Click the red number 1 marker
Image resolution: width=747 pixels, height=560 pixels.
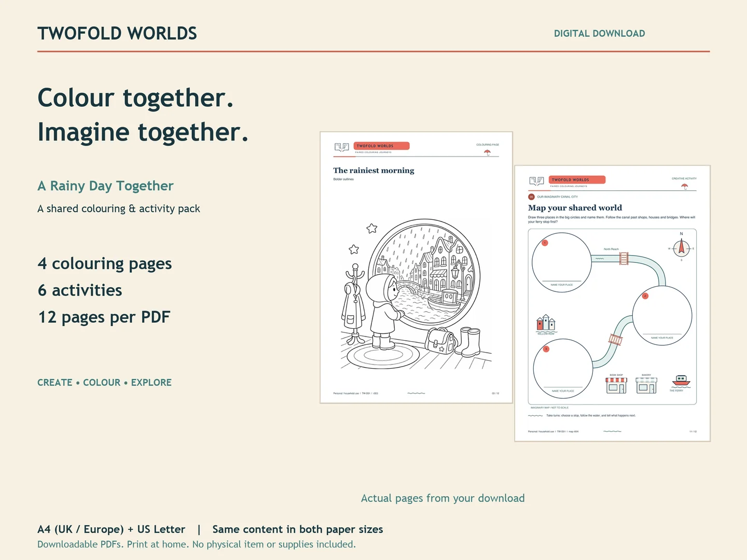point(545,243)
